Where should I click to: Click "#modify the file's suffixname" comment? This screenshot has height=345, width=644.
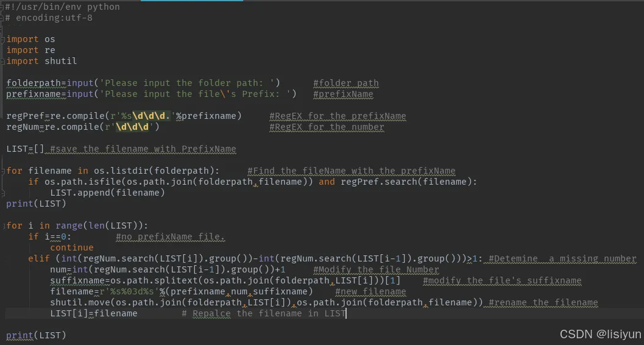pyautogui.click(x=502, y=280)
